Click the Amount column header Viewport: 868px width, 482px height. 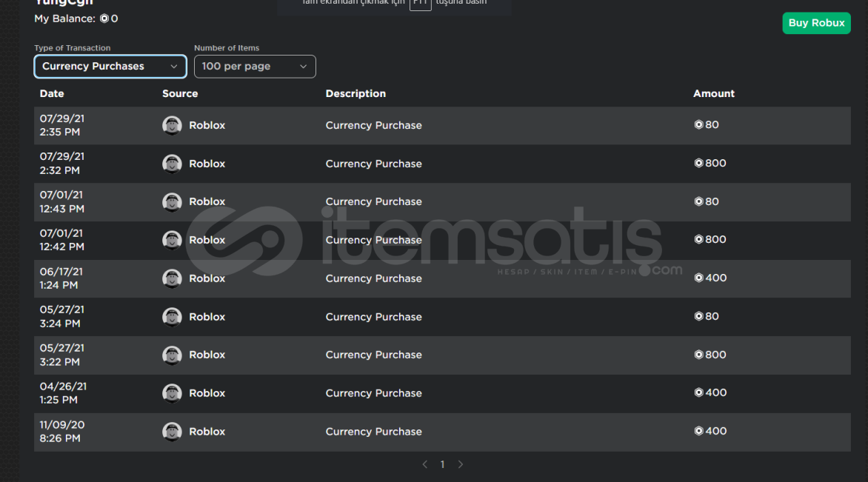click(713, 94)
